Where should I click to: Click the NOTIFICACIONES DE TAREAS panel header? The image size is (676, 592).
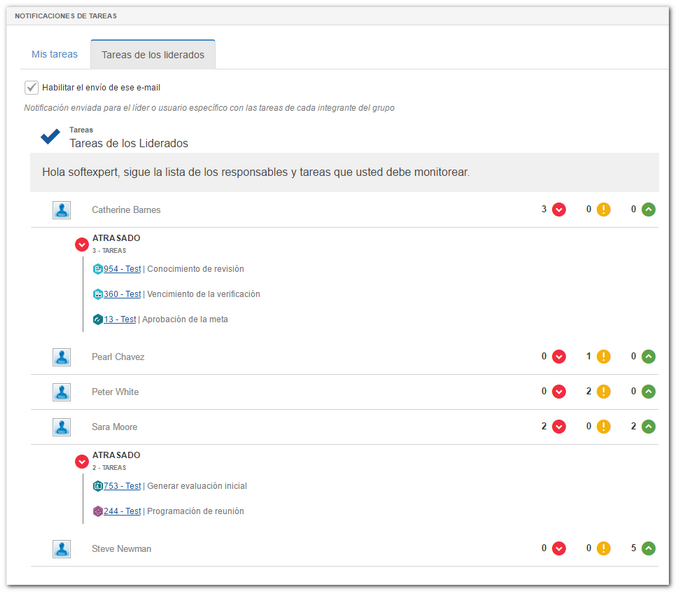[x=338, y=16]
